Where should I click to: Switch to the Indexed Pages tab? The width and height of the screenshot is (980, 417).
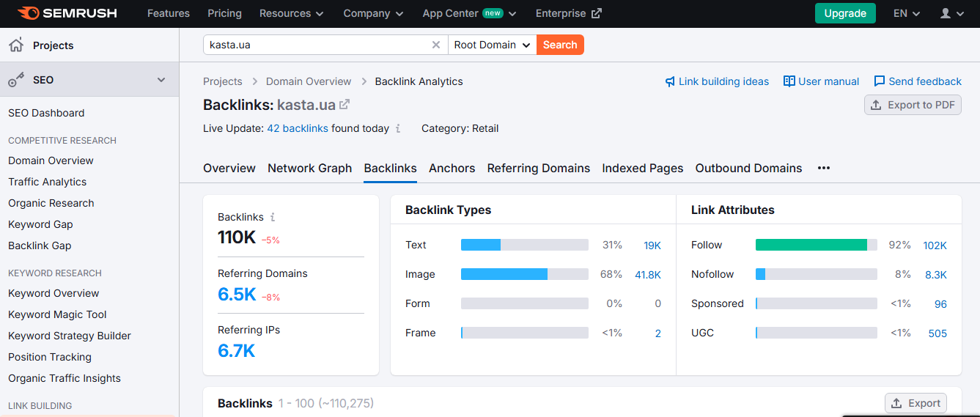coord(643,168)
